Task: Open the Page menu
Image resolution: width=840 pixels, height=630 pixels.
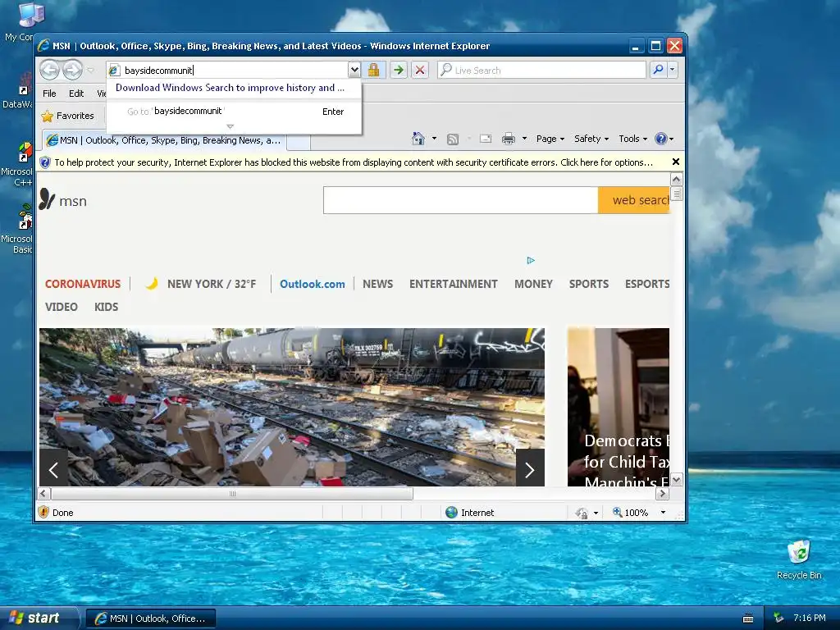Action: click(550, 139)
